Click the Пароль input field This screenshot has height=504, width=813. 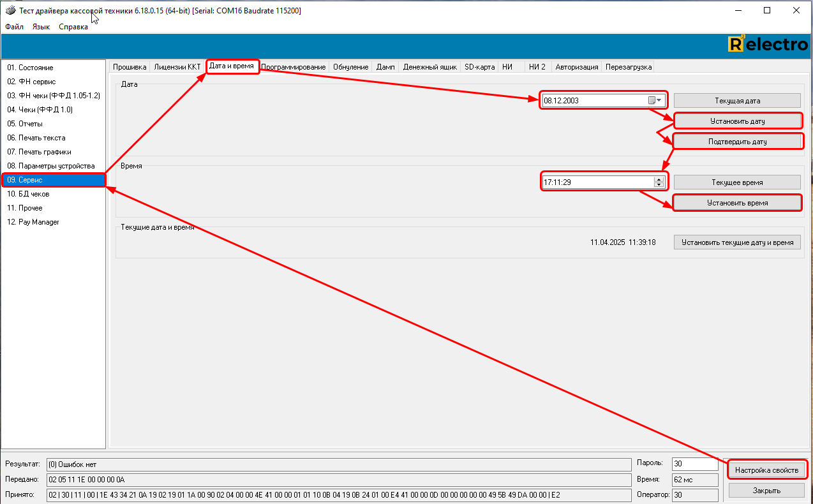click(695, 464)
